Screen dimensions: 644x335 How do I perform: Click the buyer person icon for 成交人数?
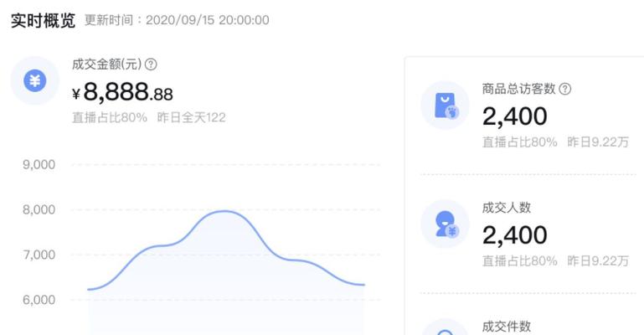(x=445, y=224)
